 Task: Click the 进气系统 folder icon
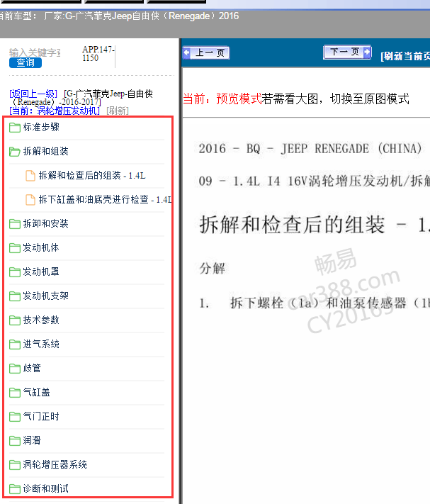tap(14, 345)
